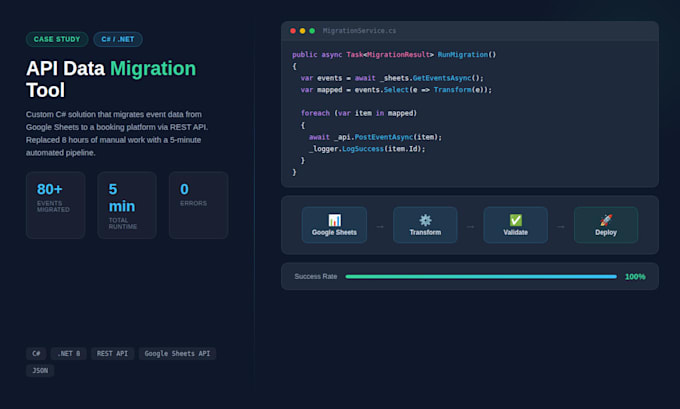This screenshot has width=680, height=409.
Task: Click the 'Tool' title word
Action: (46, 90)
